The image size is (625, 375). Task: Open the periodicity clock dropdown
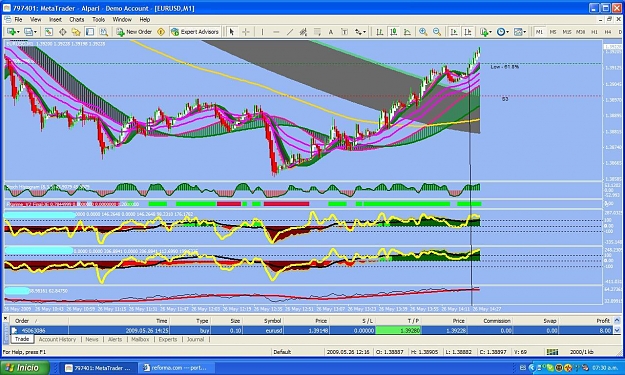click(x=503, y=32)
